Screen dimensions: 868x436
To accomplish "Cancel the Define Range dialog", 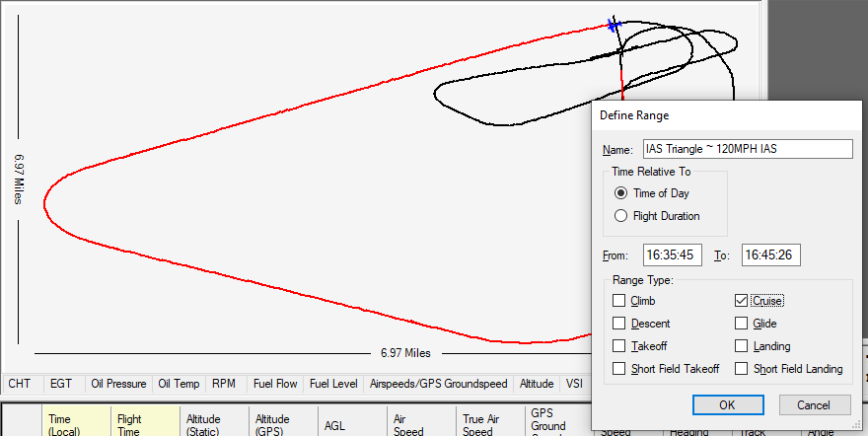I will [815, 405].
